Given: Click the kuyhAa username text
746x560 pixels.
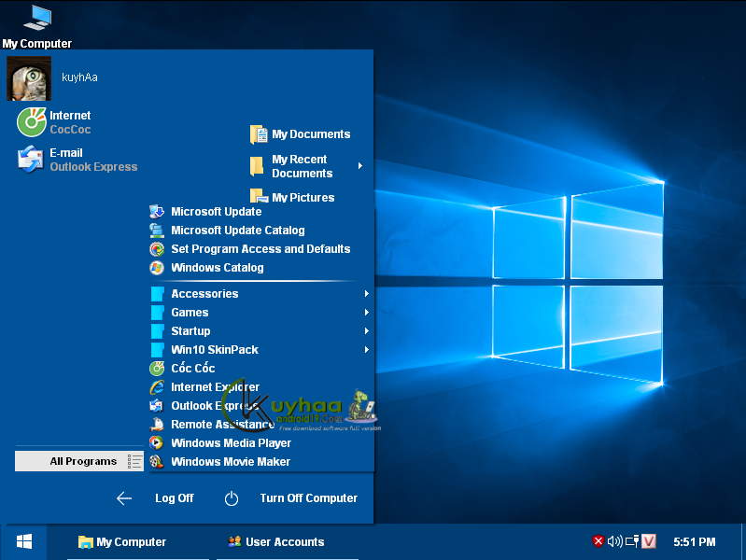Looking at the screenshot, I should 79,77.
